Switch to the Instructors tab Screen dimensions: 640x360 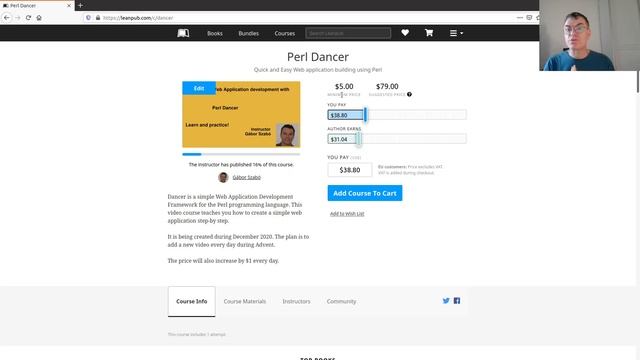click(x=296, y=301)
